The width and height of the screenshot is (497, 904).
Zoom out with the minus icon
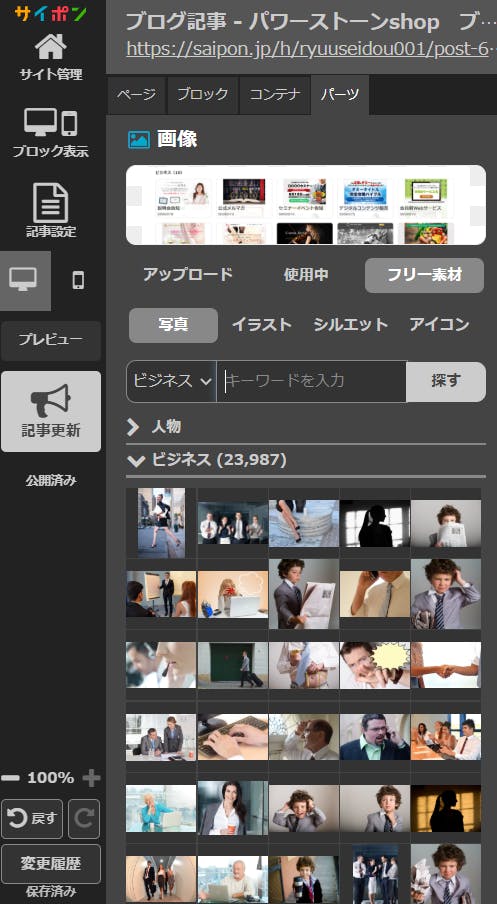coord(10,778)
